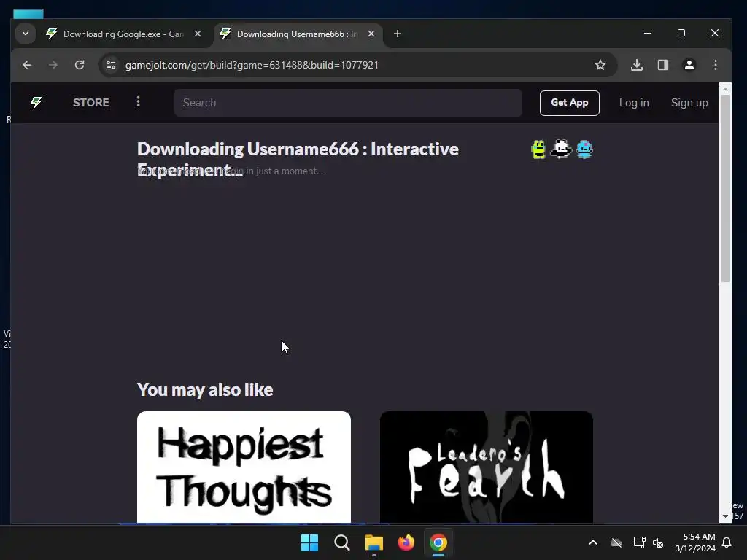Viewport: 747px width, 560px height.
Task: Click the Get App button
Action: point(569,103)
